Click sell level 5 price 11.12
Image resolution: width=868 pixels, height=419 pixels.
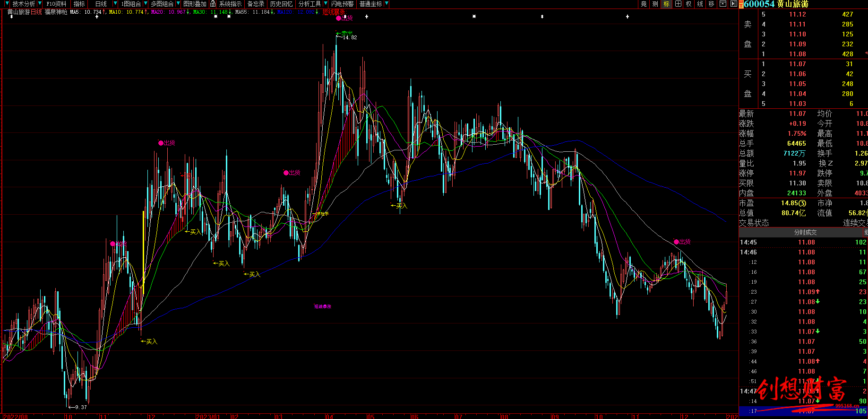(798, 14)
